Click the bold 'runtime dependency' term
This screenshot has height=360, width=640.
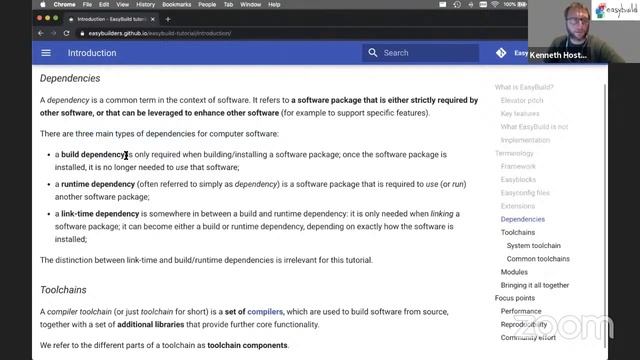[x=98, y=184]
